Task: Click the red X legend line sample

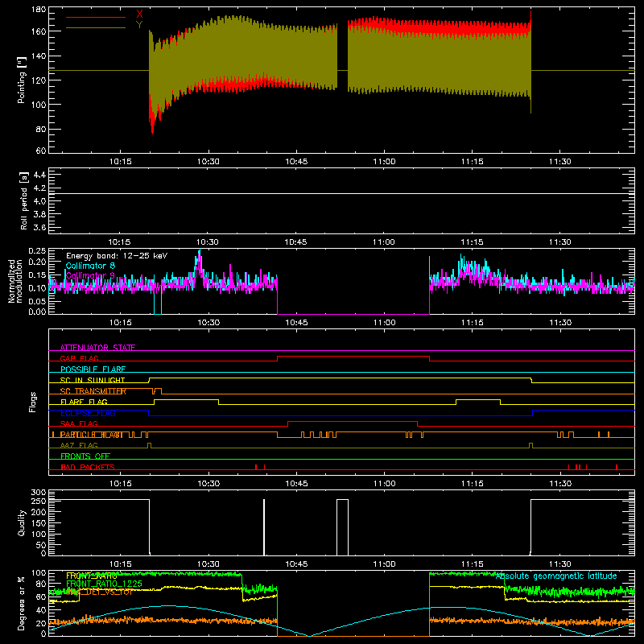Action: point(96,17)
